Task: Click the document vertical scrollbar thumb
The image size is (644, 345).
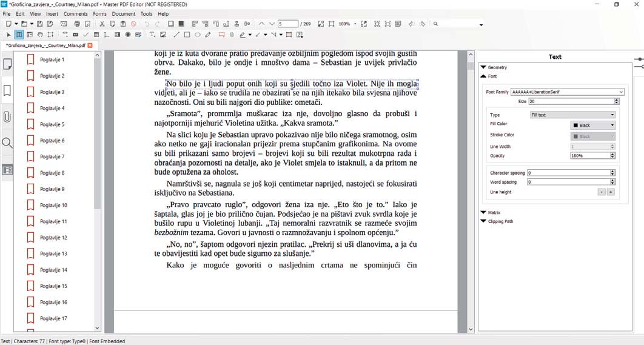Action: tap(471, 65)
